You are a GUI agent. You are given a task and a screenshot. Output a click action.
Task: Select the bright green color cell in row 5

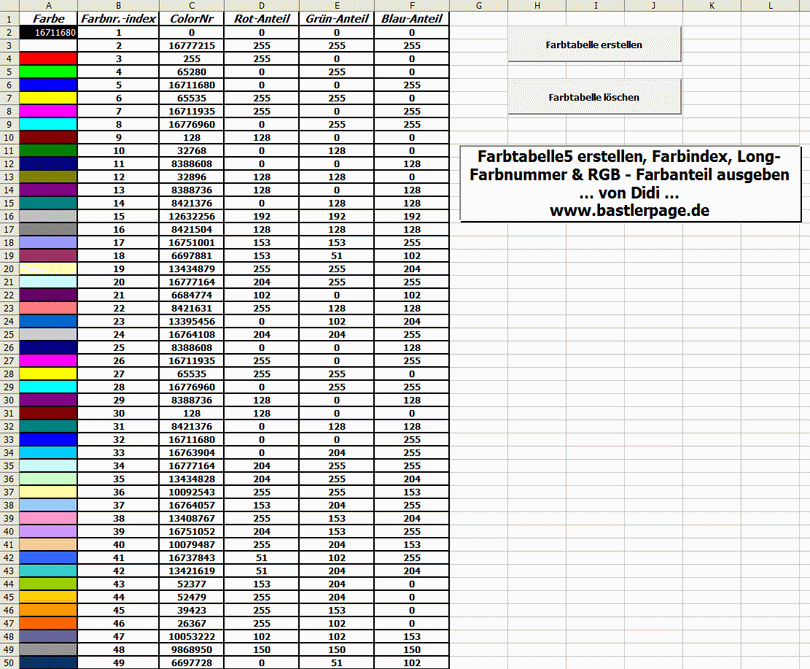pos(49,71)
